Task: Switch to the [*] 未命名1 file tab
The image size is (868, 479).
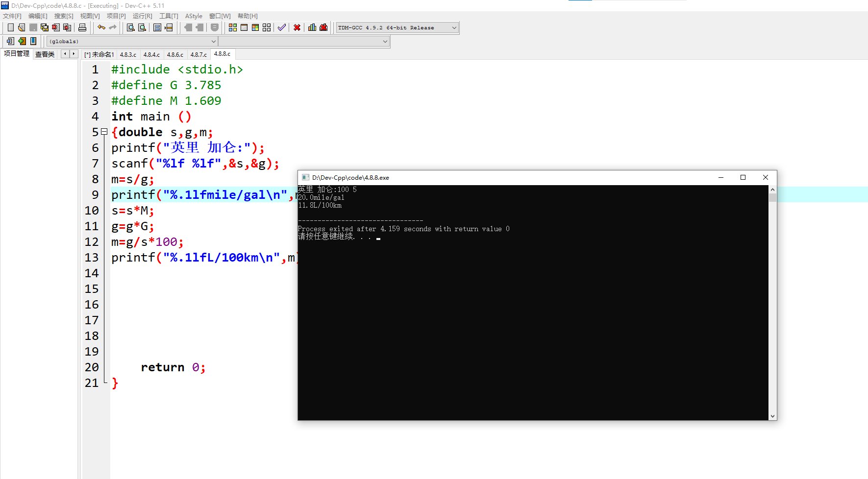Action: [99, 54]
